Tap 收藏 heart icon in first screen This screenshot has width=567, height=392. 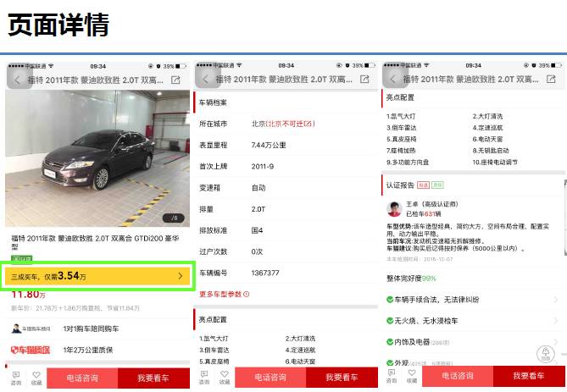[x=36, y=378]
